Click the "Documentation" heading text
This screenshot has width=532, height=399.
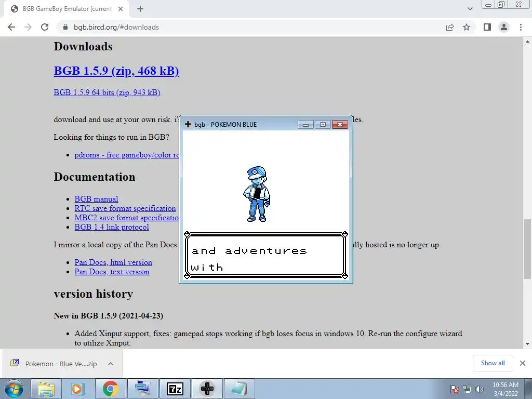(x=95, y=177)
